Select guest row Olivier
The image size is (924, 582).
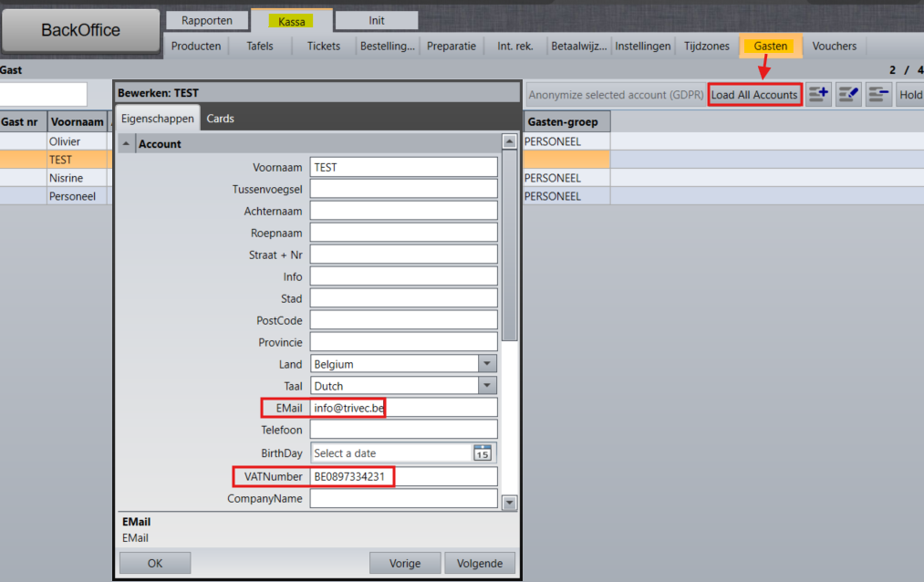(x=65, y=141)
